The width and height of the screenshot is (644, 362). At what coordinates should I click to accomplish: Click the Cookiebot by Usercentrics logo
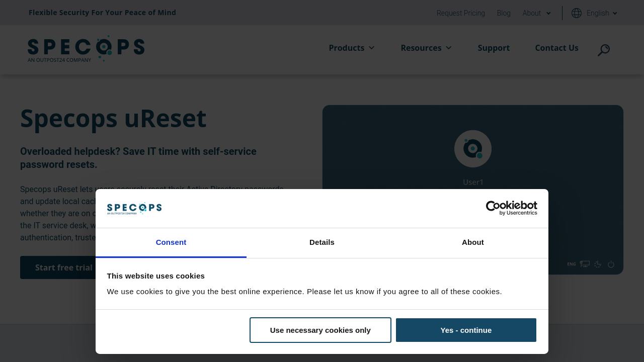click(511, 208)
